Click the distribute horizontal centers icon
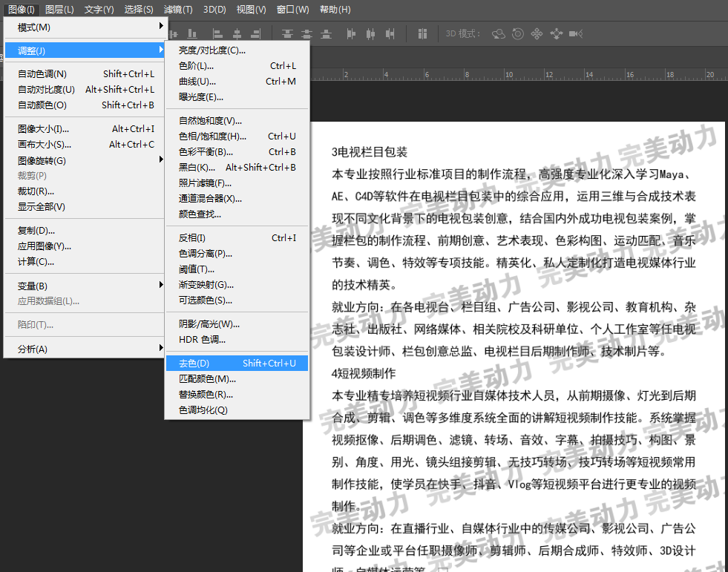Viewport: 728px width, 572px height. (371, 33)
